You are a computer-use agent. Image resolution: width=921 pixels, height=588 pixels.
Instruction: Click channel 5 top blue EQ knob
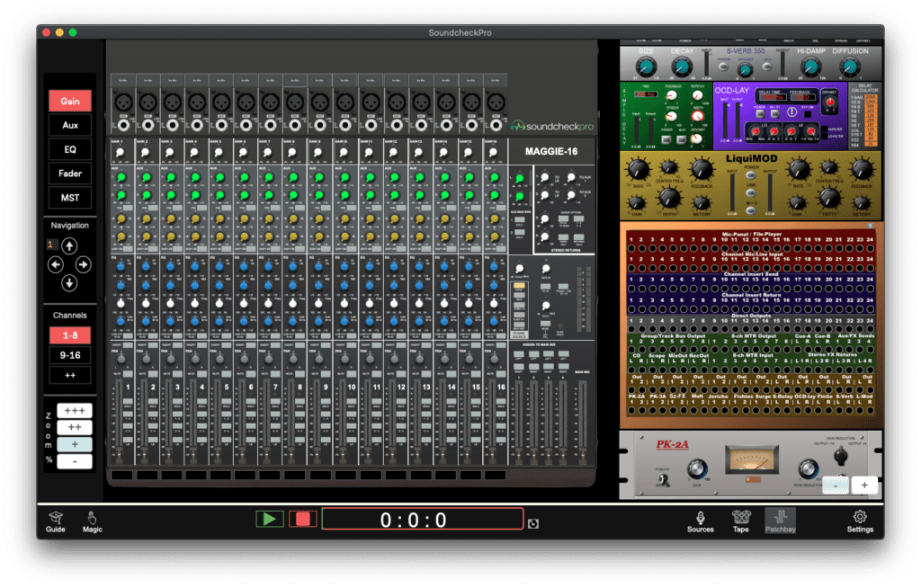pyautogui.click(x=219, y=266)
